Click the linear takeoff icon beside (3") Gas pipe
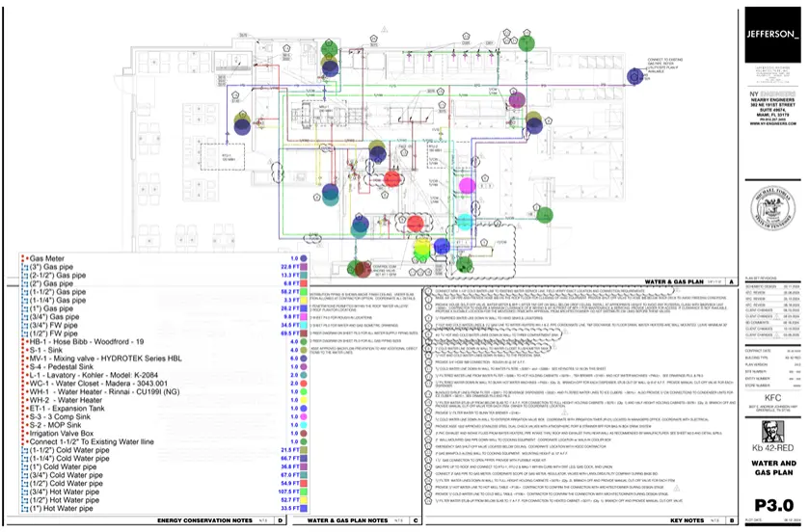Screen dimensions: 809x532 (24, 267)
